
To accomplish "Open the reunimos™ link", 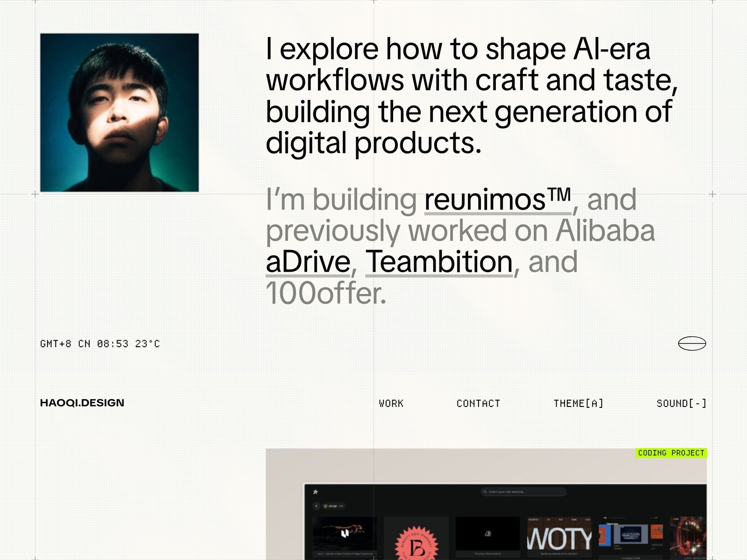I will click(498, 200).
